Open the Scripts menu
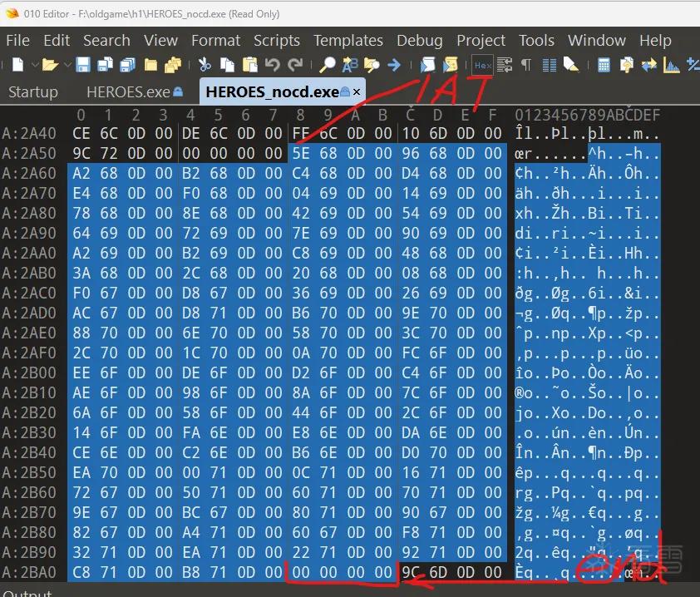 coord(277,41)
